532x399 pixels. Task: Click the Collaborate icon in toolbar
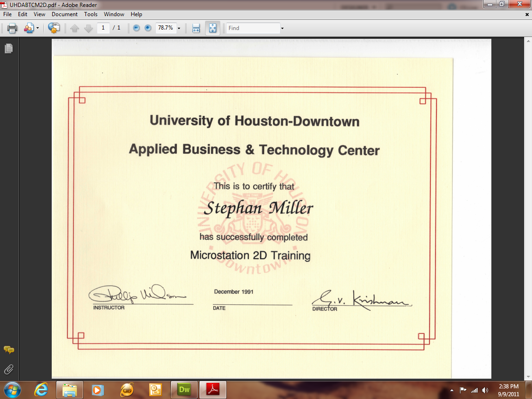click(x=29, y=28)
